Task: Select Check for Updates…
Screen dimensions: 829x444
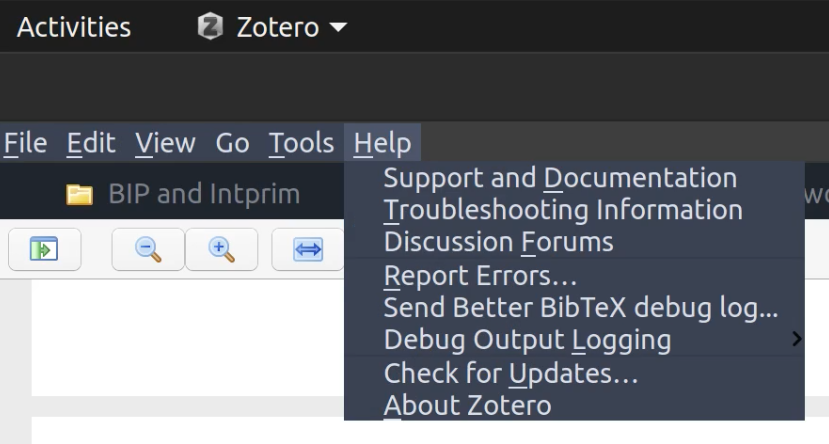Action: pyautogui.click(x=574, y=373)
